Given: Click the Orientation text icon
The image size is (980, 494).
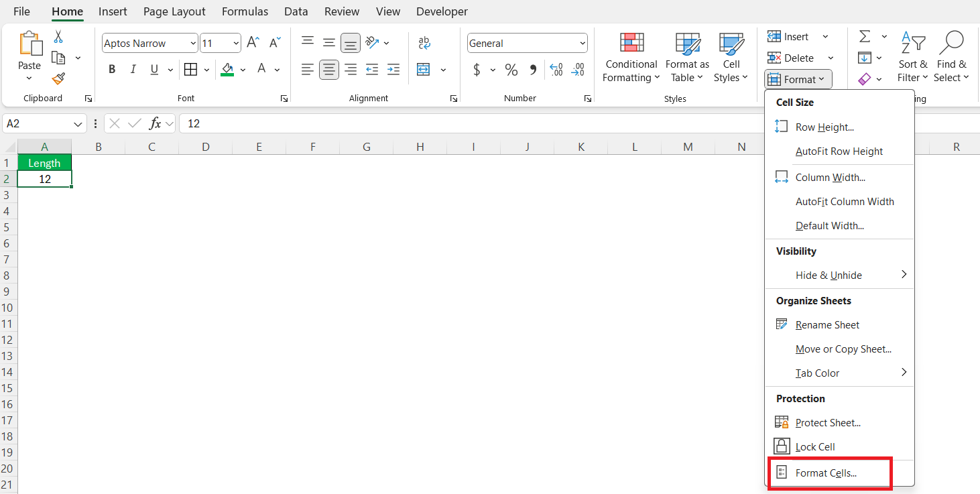Looking at the screenshot, I should tap(373, 43).
